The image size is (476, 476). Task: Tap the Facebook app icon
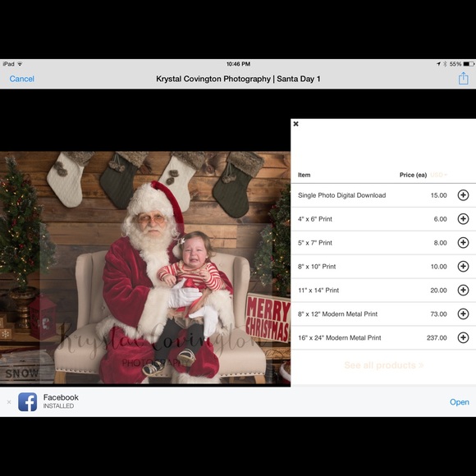[28, 402]
